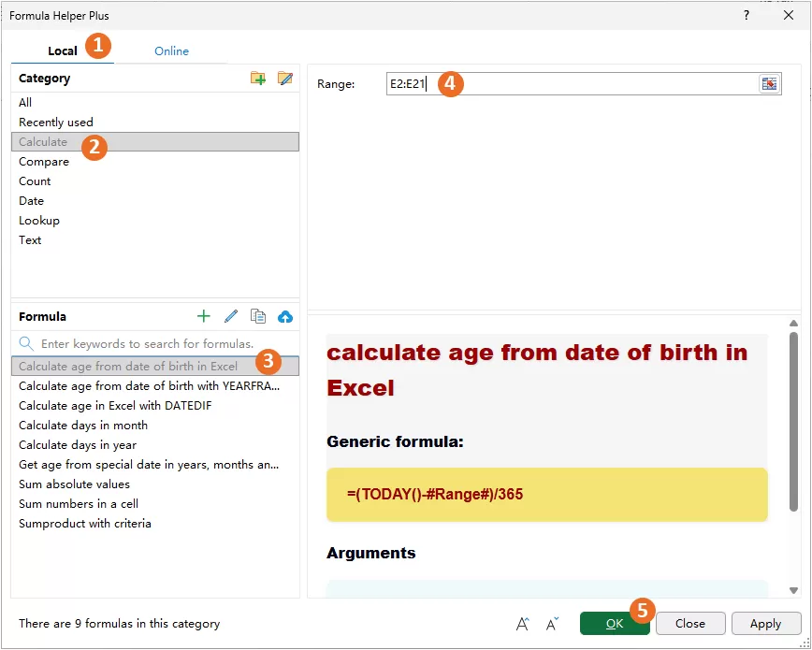This screenshot has height=650, width=812.
Task: Add new formula with plus icon
Action: [204, 316]
